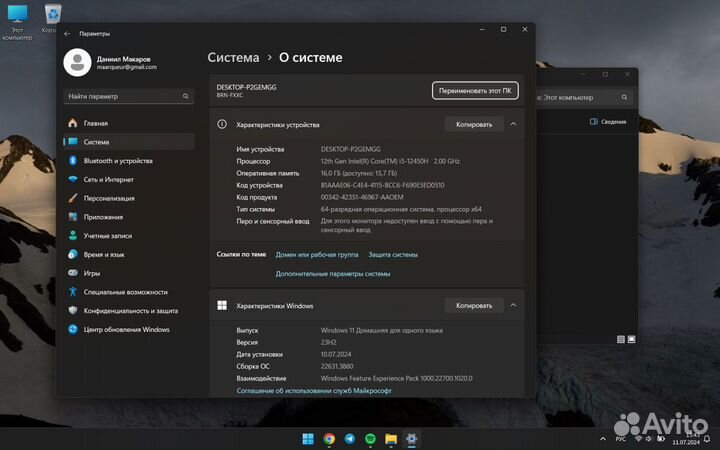Focus the Найти параметр search field
Image resolution: width=720 pixels, height=450 pixels.
pyautogui.click(x=129, y=96)
